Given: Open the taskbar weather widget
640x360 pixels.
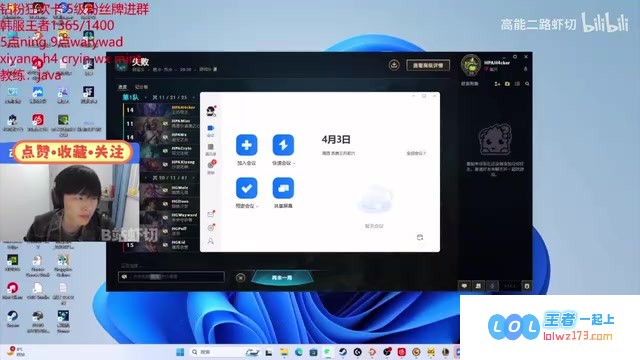Looking at the screenshot, I should pos(16,351).
